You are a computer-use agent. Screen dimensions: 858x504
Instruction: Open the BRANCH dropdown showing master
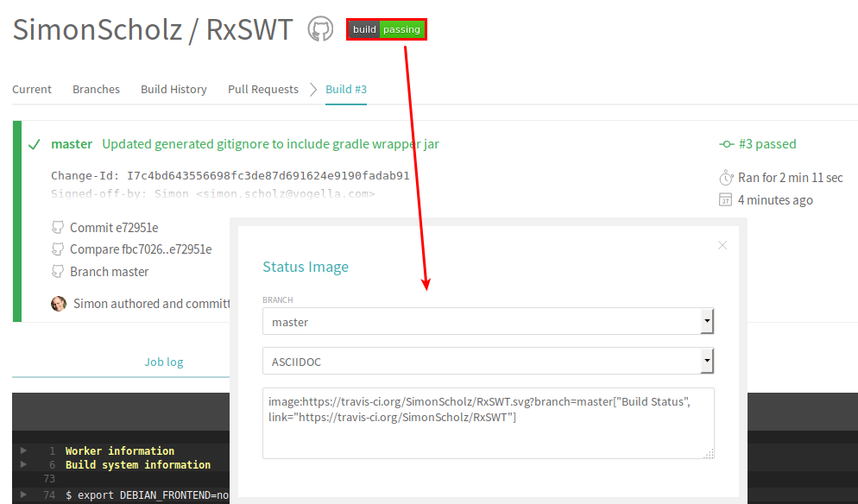(x=488, y=321)
